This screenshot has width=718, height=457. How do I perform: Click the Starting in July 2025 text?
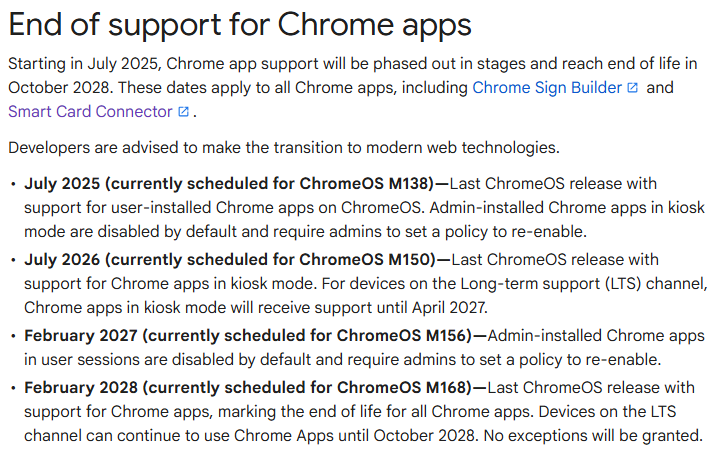(x=84, y=64)
